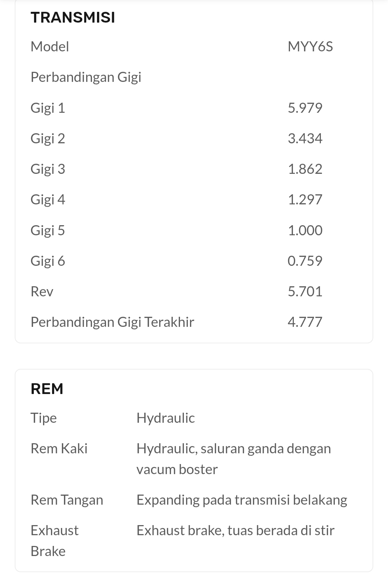
Task: Click the 5.701 reverse ratio value
Action: 305,291
